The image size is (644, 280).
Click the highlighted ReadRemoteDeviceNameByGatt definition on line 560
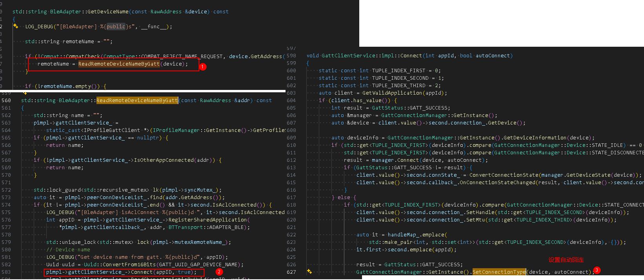(137, 100)
